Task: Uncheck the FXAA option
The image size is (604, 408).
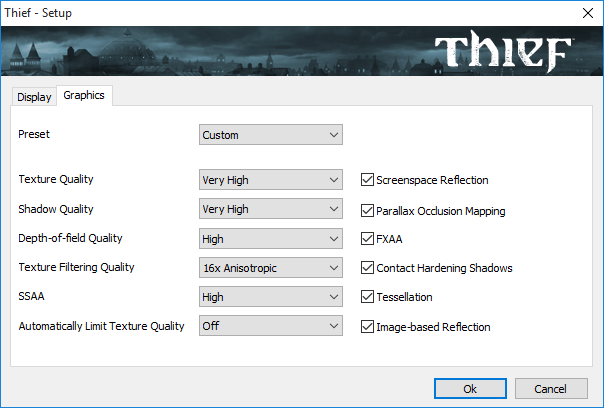Action: click(367, 240)
